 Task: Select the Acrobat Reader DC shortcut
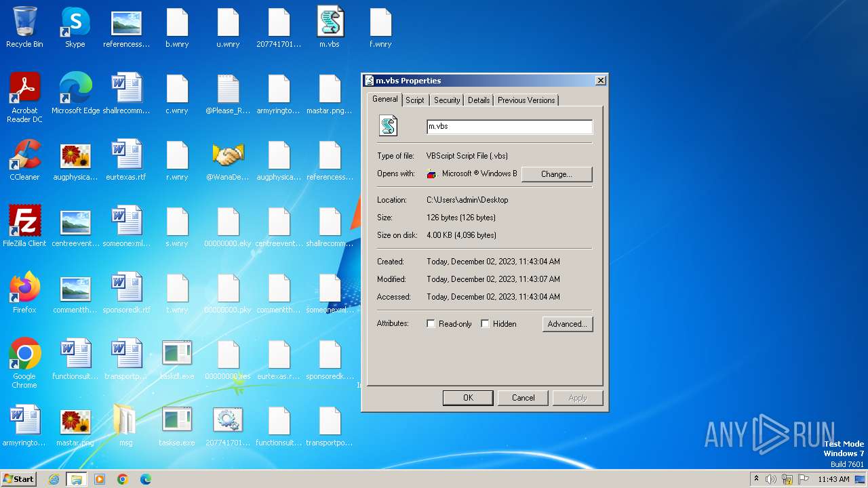pos(24,98)
